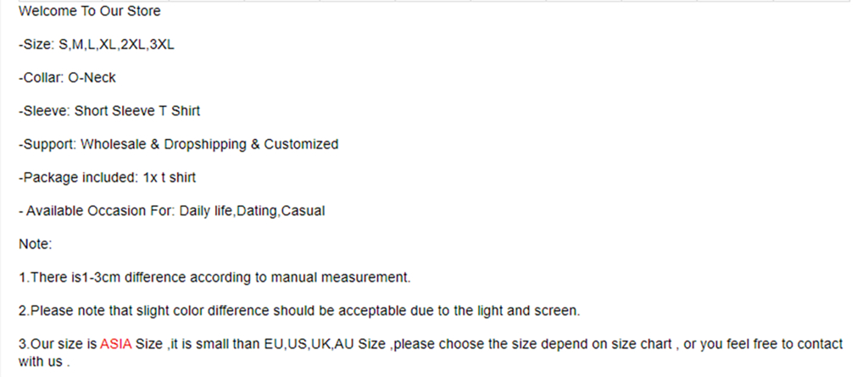
Task: Click "Daily life,Dating,Casual" occasion text
Action: click(x=252, y=211)
